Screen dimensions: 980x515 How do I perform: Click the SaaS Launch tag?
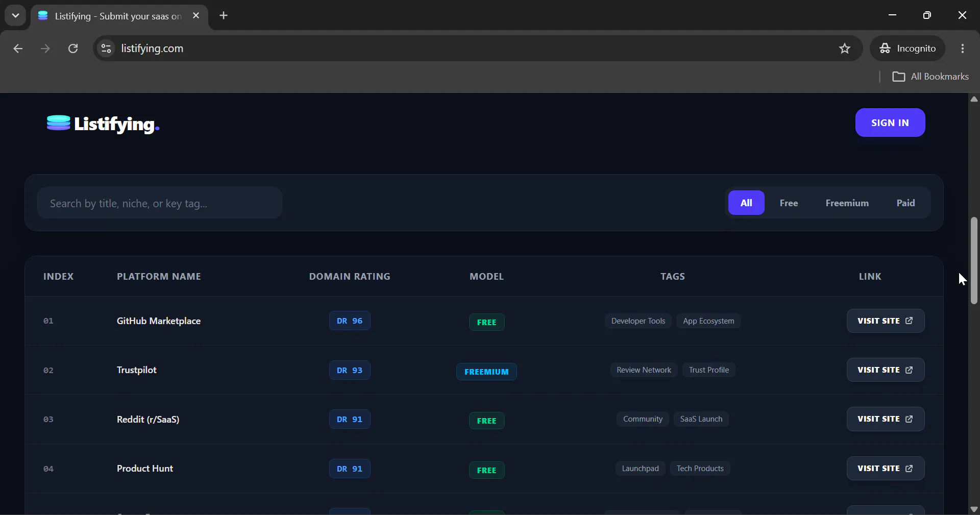click(701, 419)
